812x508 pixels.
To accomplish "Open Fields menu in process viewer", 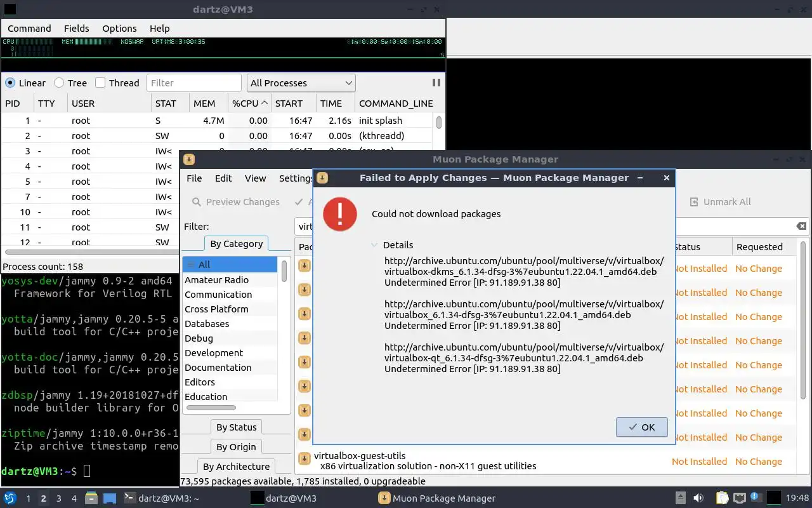I will point(76,29).
